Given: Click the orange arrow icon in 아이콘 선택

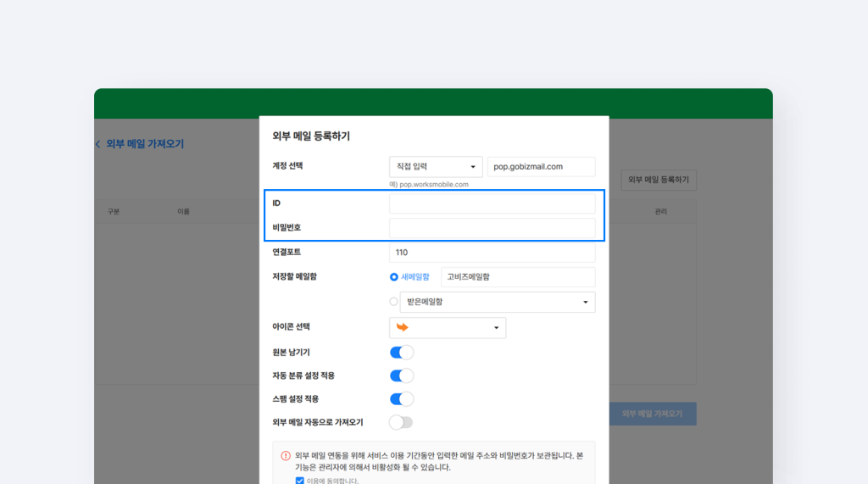Looking at the screenshot, I should [x=403, y=327].
